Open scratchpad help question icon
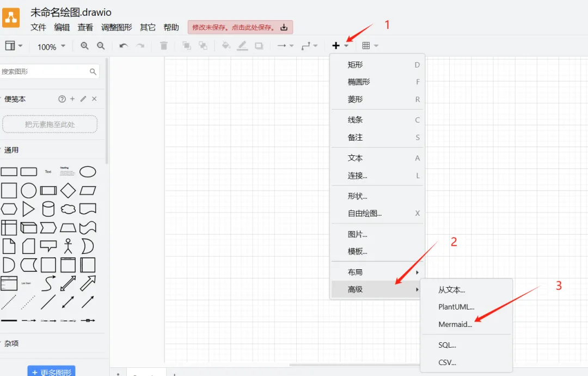 62,99
